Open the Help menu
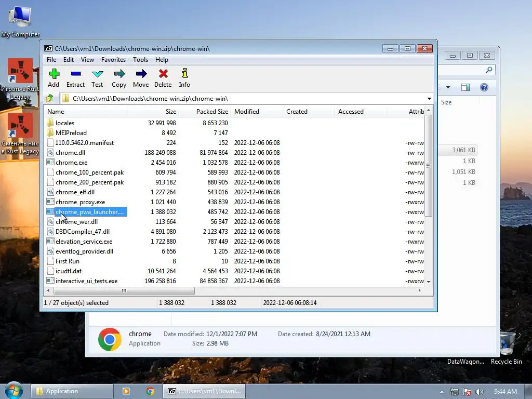This screenshot has height=399, width=532. click(162, 60)
